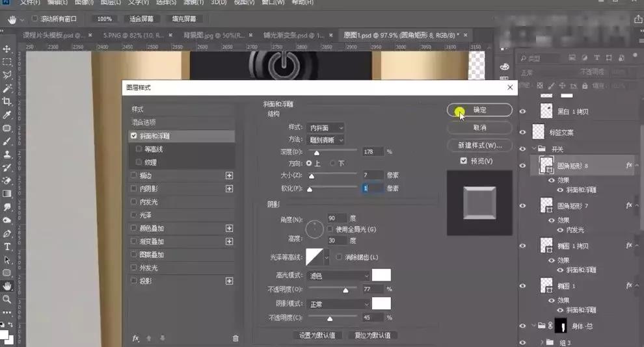Open the 样式 内斜面 dropdown
Image resolution: width=644 pixels, height=347 pixels.
pos(325,128)
